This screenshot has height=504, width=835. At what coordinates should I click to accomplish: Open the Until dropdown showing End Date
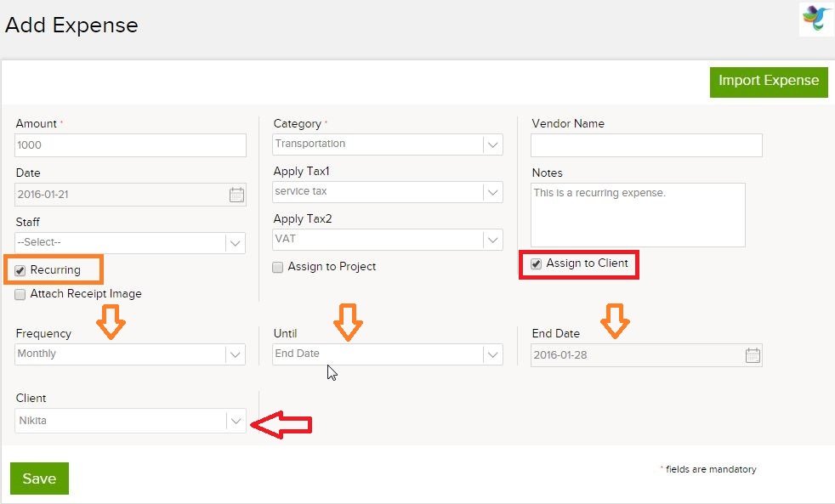click(388, 354)
